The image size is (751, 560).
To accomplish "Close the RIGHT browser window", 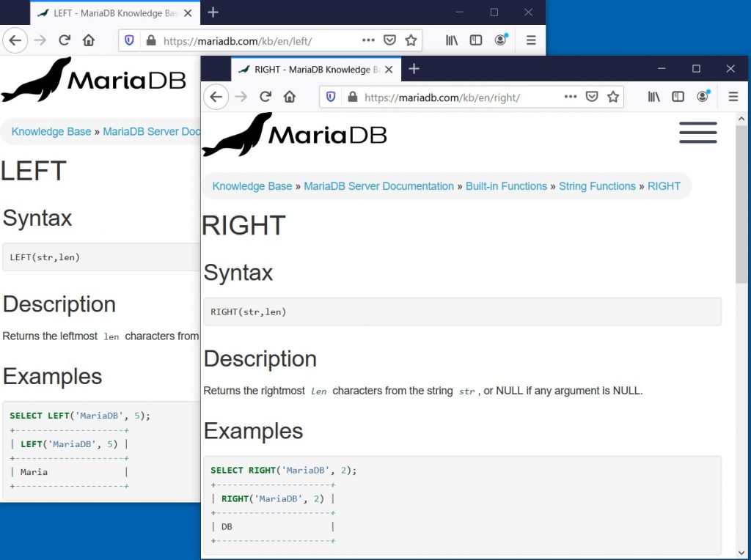I will coord(730,68).
